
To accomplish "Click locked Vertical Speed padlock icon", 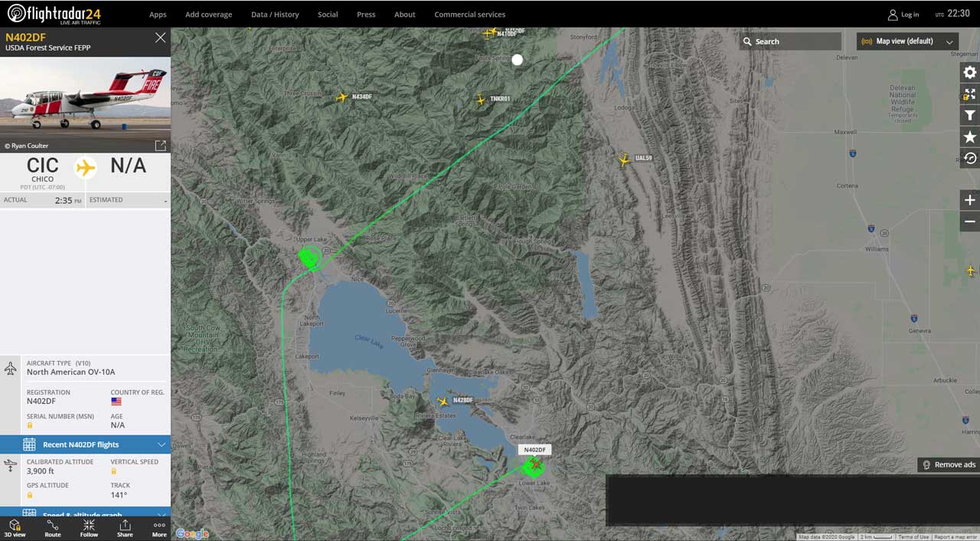I will 114,471.
